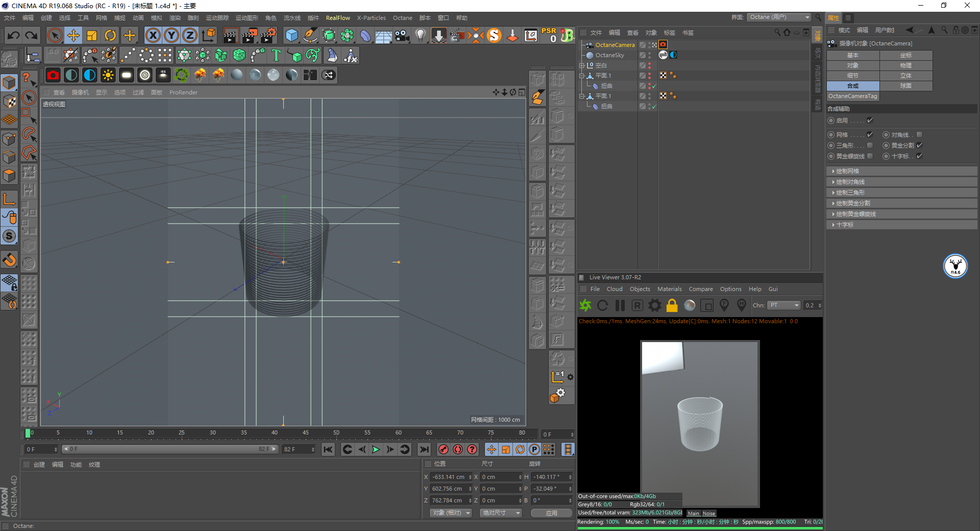Open the X-Particles menu

371,18
